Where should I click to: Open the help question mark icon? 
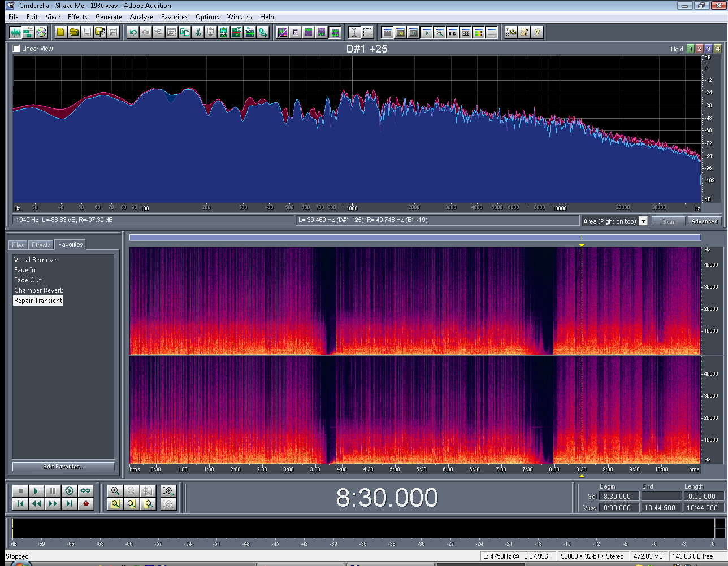(x=537, y=32)
